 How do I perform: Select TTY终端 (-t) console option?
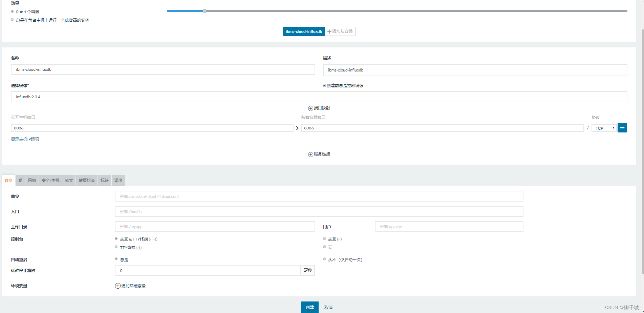[116, 247]
